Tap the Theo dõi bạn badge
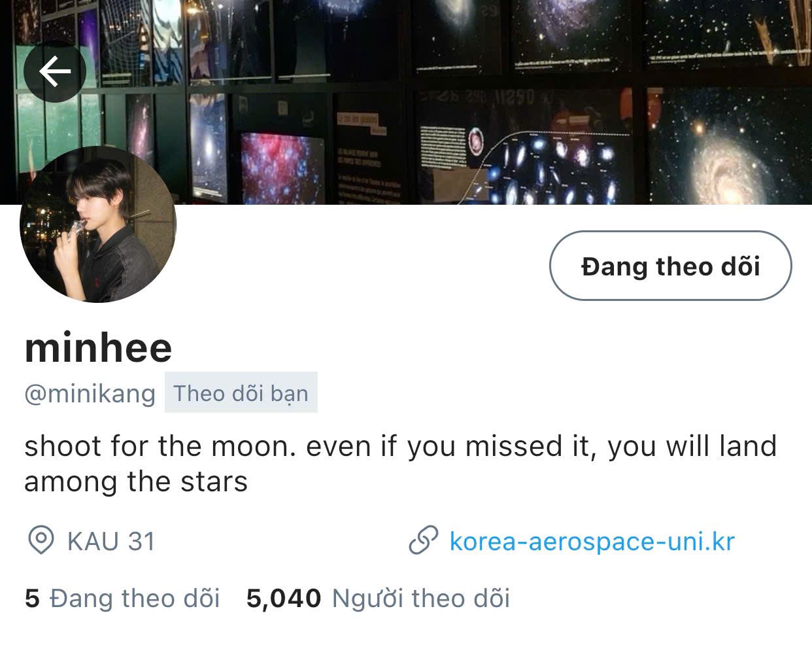 pyautogui.click(x=241, y=393)
